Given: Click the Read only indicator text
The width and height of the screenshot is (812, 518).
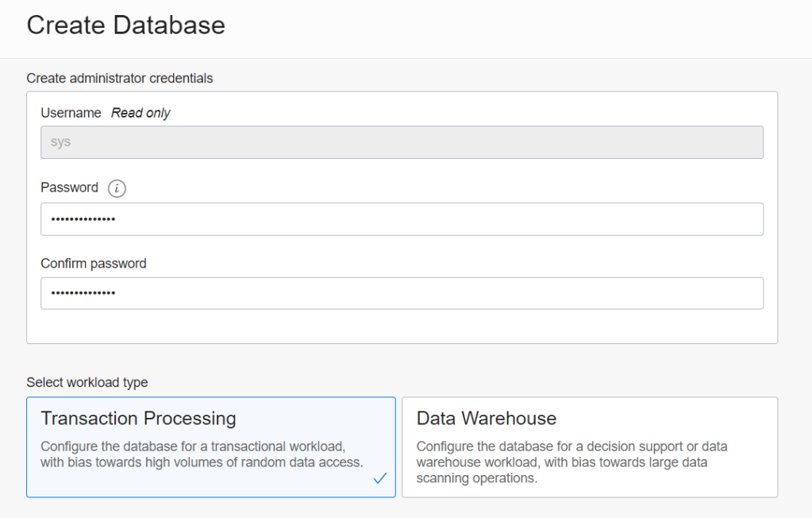Looking at the screenshot, I should [x=140, y=113].
